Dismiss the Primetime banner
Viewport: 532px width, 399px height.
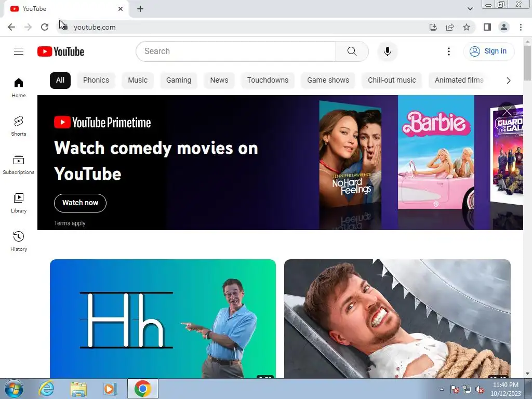[507, 111]
